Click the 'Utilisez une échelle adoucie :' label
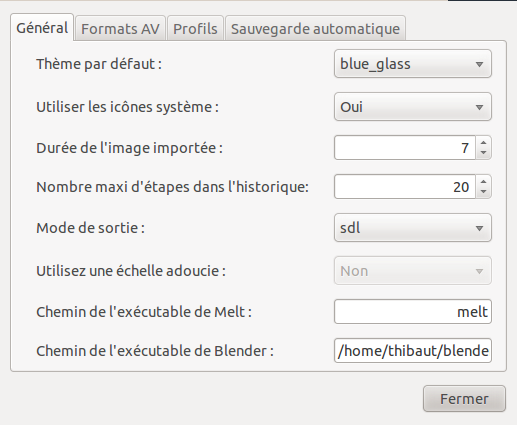The image size is (517, 425). (131, 271)
